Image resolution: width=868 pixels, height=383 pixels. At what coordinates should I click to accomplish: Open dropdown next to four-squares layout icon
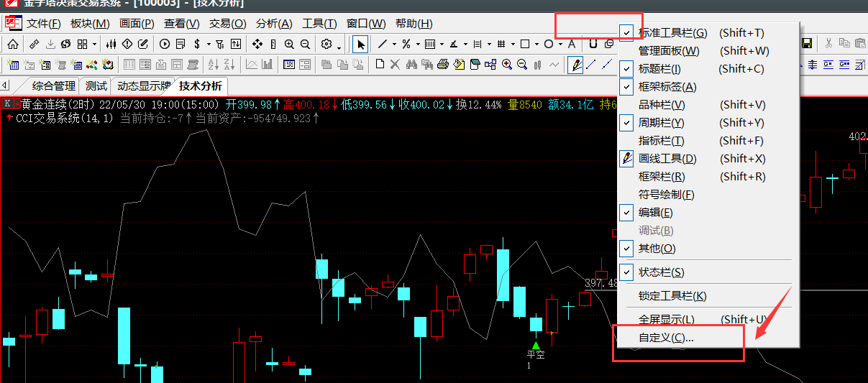point(94,45)
